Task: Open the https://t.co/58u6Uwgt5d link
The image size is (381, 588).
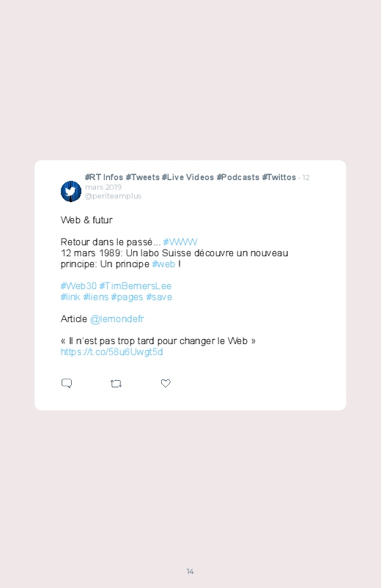Action: [112, 352]
